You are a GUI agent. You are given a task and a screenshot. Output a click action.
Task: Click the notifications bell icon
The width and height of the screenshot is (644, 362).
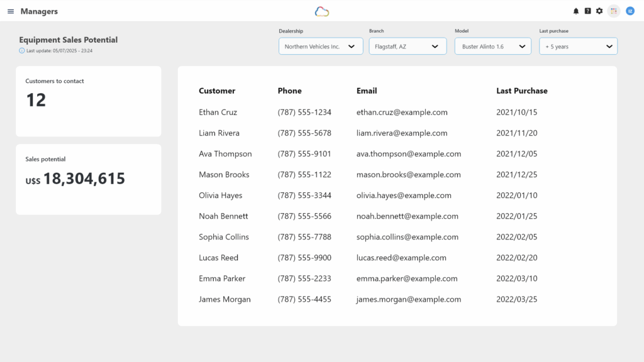[x=576, y=11]
